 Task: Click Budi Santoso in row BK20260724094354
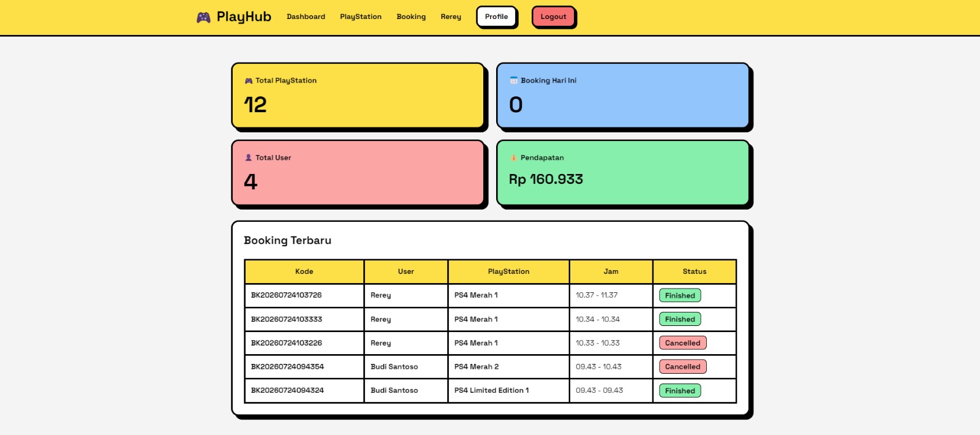click(394, 366)
